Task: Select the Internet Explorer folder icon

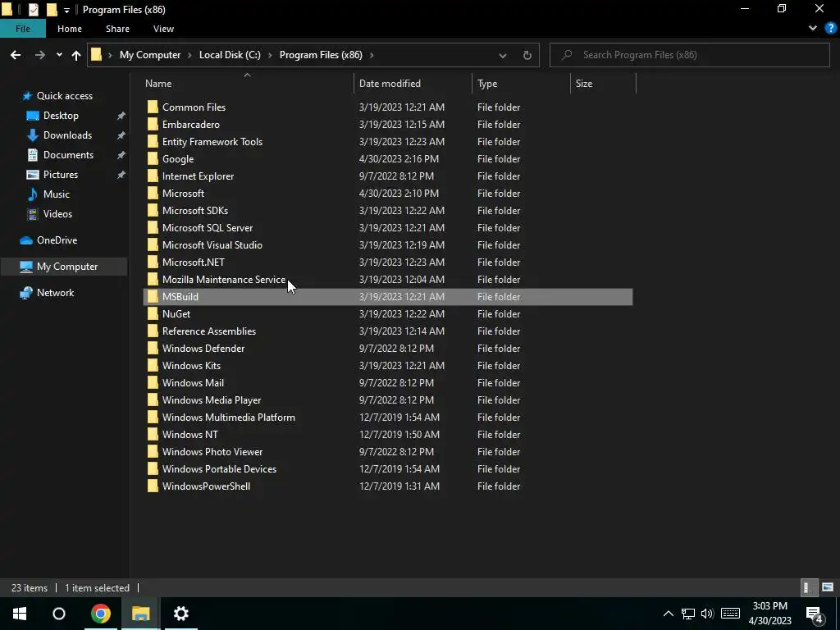Action: click(153, 176)
